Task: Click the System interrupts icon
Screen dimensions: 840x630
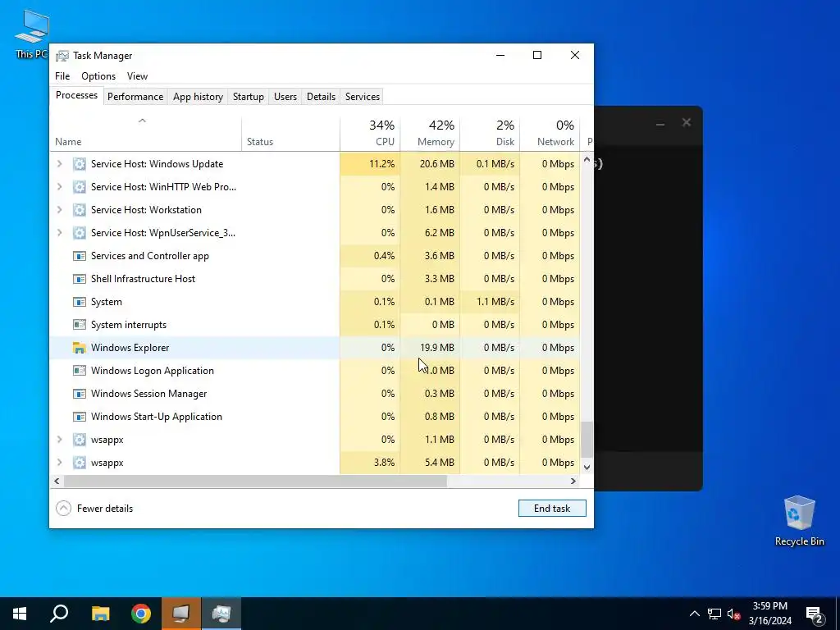Action: point(80,325)
